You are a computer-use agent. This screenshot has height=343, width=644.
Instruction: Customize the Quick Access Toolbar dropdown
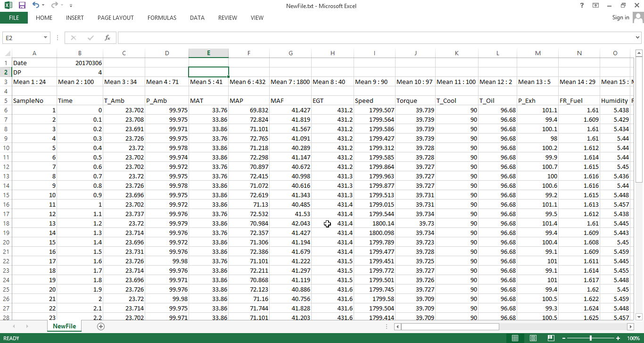71,6
